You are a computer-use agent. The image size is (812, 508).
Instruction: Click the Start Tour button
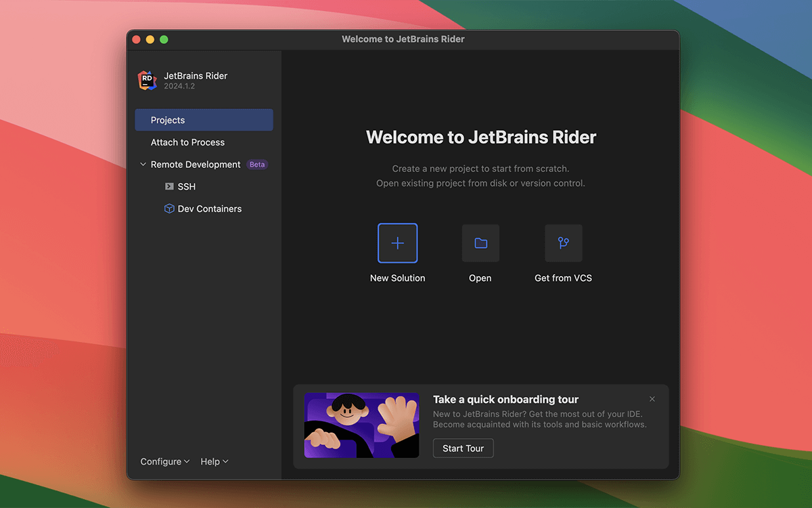coord(464,448)
